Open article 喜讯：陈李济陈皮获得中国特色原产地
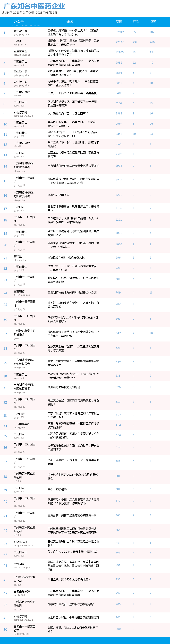 pos(73,425)
